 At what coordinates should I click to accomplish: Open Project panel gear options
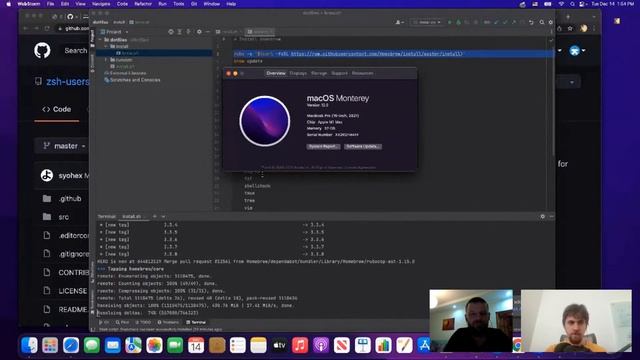pyautogui.click(x=199, y=32)
